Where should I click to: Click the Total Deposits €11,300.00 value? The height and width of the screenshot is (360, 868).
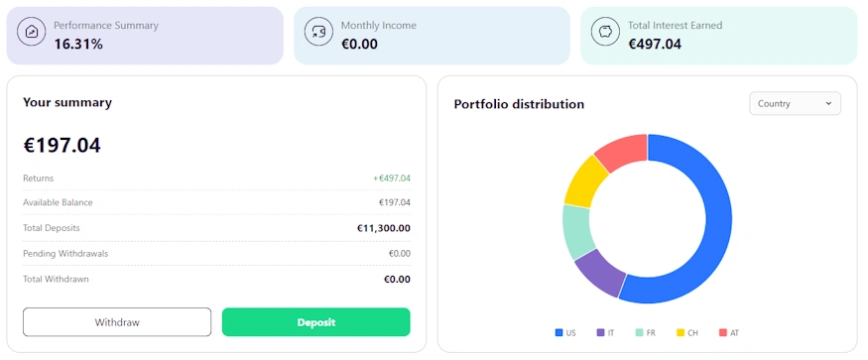[384, 228]
